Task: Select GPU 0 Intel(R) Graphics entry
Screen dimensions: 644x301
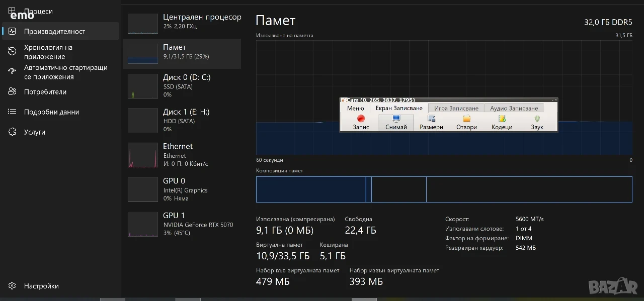Action: [182, 189]
